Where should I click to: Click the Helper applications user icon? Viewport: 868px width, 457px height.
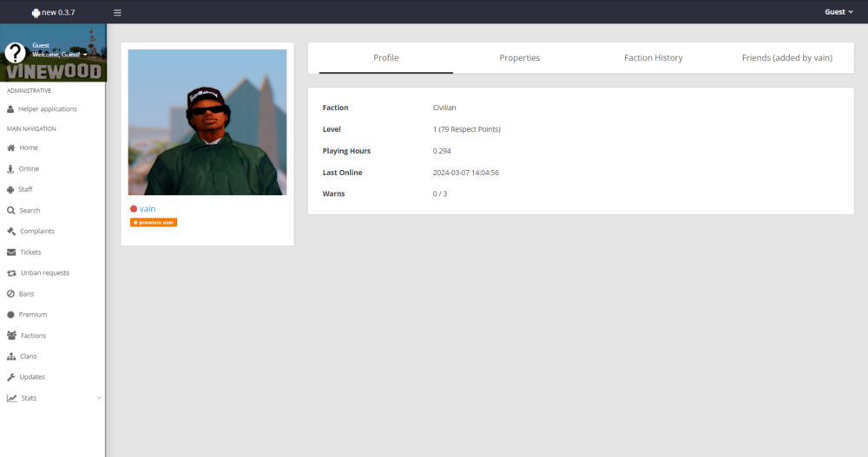pyautogui.click(x=10, y=109)
